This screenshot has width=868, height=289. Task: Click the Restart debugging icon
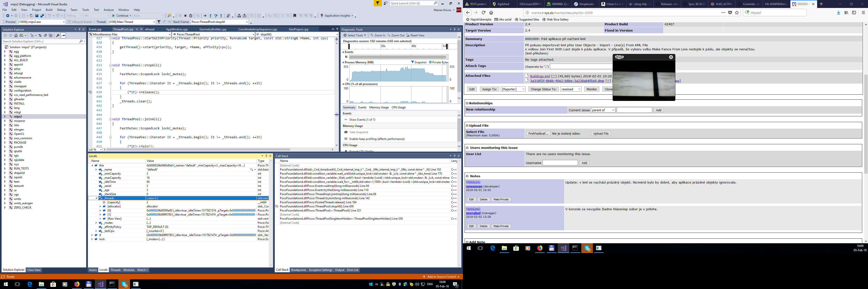pos(191,15)
